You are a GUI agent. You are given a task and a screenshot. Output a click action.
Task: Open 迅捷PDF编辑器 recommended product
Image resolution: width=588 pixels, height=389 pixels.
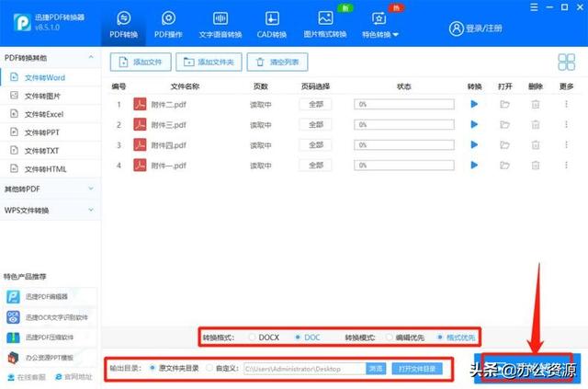50,297
